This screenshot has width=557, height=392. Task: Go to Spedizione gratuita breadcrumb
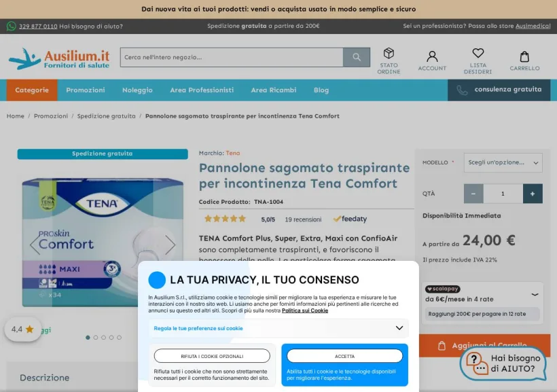(106, 116)
